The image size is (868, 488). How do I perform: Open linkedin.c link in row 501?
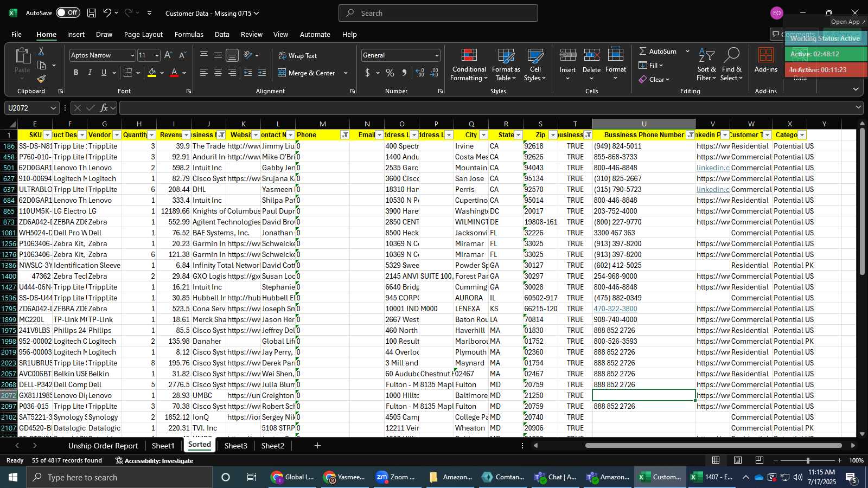[x=713, y=168]
